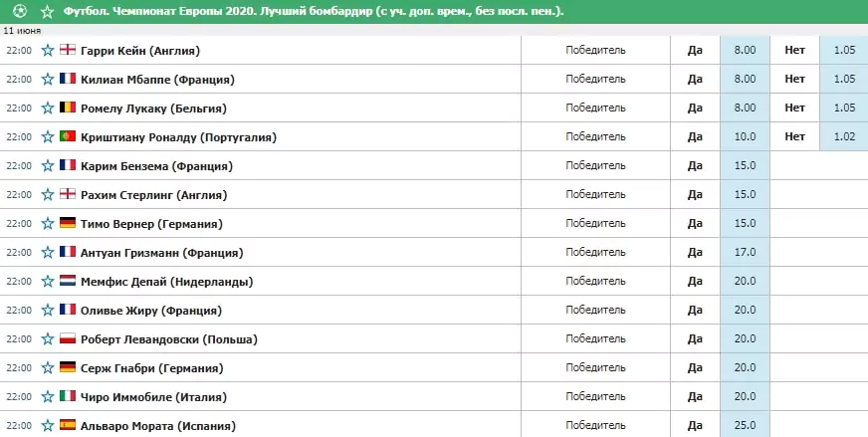This screenshot has height=437, width=868.
Task: Star the Серж Гнабри row
Action: (x=48, y=367)
